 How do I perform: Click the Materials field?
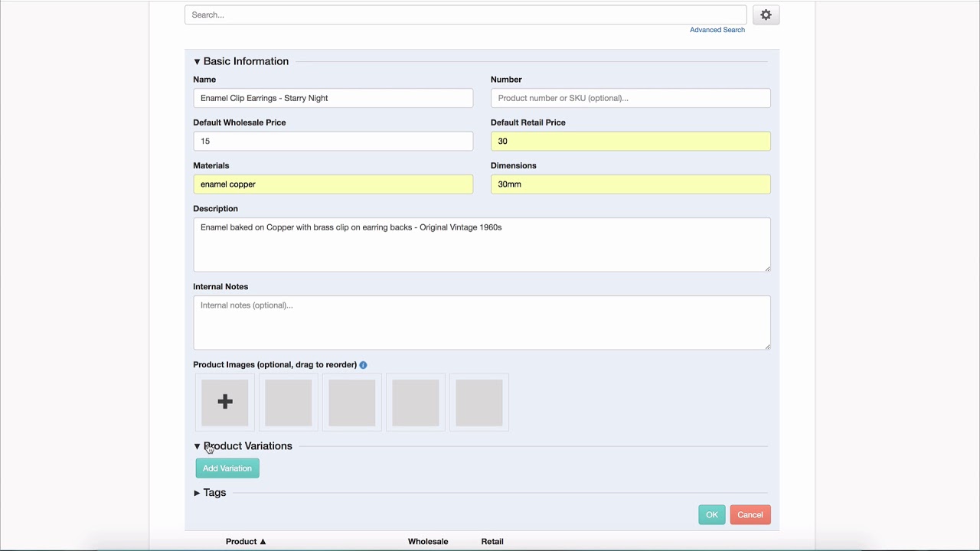pyautogui.click(x=333, y=184)
